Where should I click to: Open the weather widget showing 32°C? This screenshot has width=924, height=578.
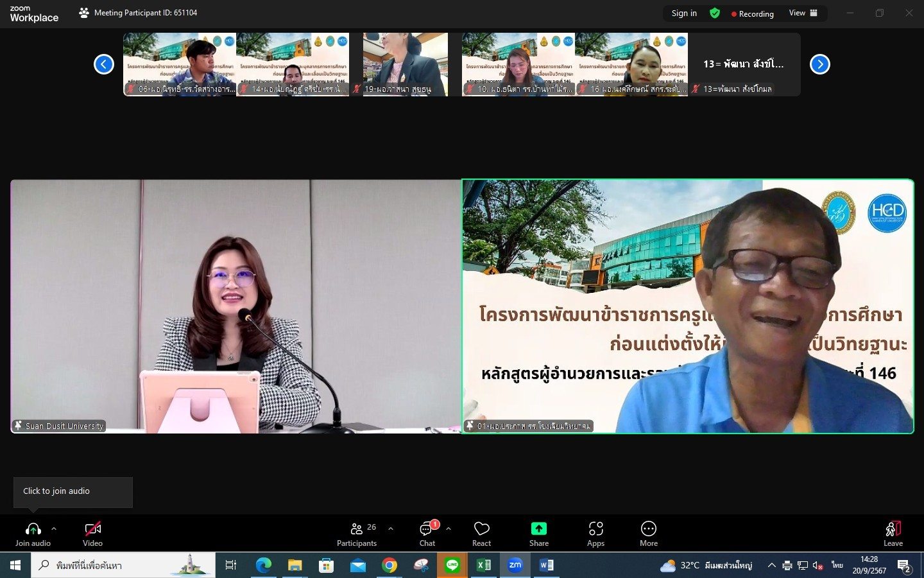coord(706,565)
